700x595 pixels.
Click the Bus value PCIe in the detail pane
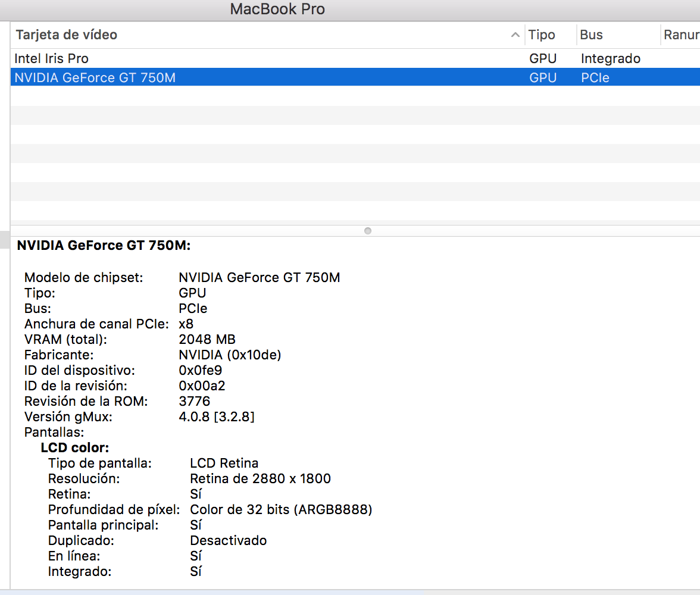193,308
